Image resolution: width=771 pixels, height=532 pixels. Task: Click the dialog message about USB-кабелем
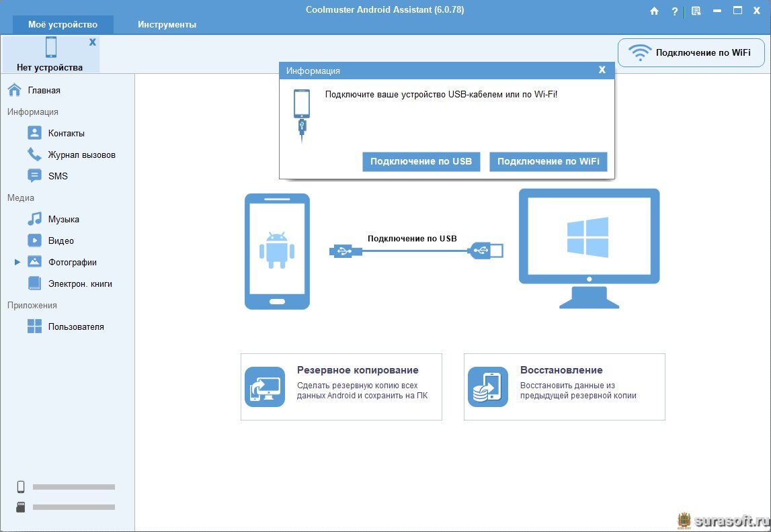click(x=441, y=94)
